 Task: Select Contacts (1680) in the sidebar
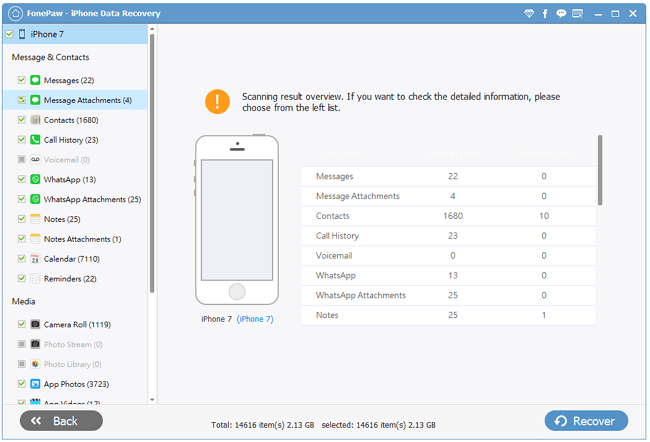pyautogui.click(x=71, y=120)
